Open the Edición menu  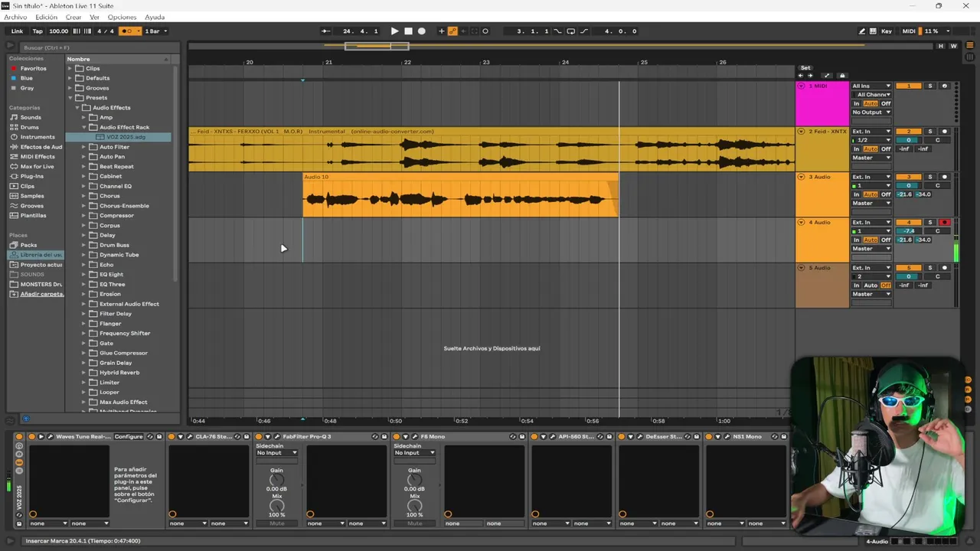coord(46,17)
